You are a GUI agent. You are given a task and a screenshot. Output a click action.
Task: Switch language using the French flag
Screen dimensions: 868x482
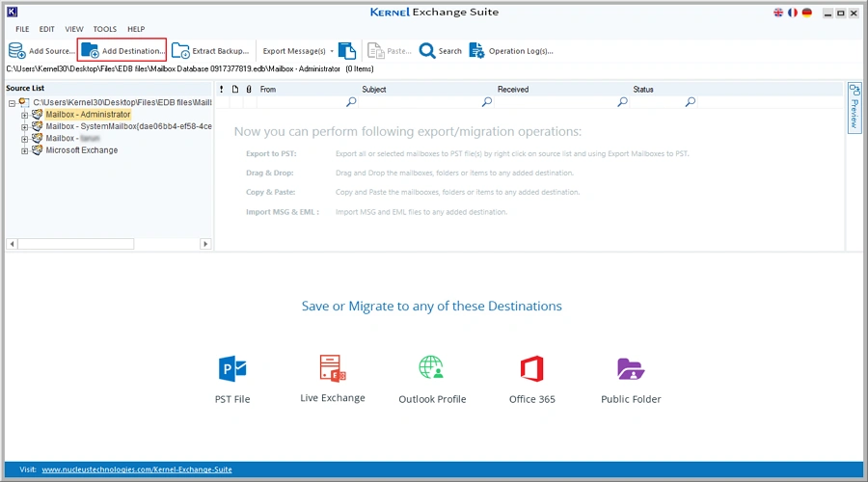click(x=793, y=13)
